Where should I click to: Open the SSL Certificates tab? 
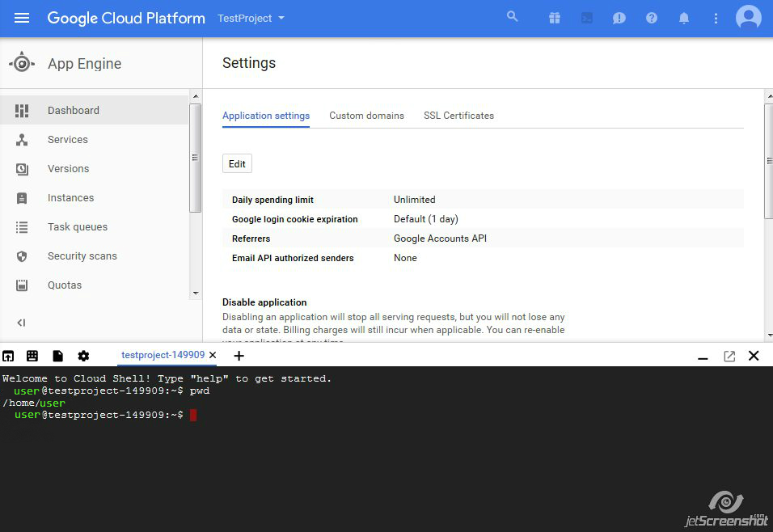click(458, 116)
